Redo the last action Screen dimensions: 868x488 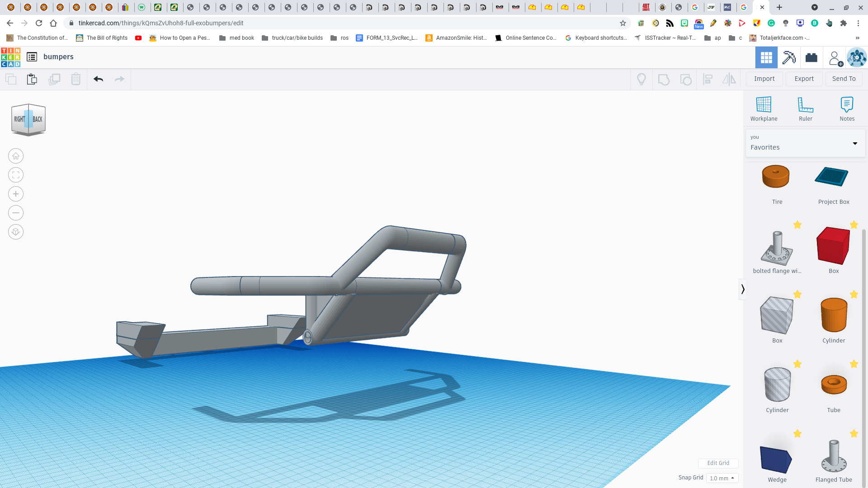[x=119, y=79]
